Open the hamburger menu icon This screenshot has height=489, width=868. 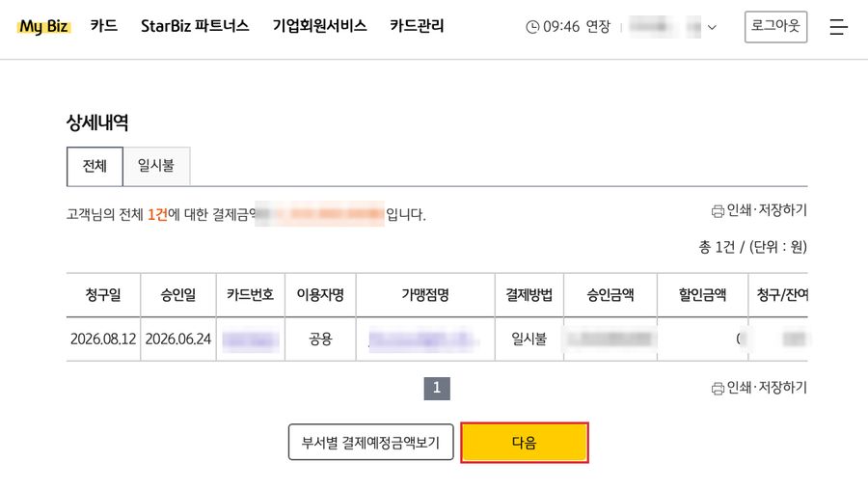click(838, 27)
